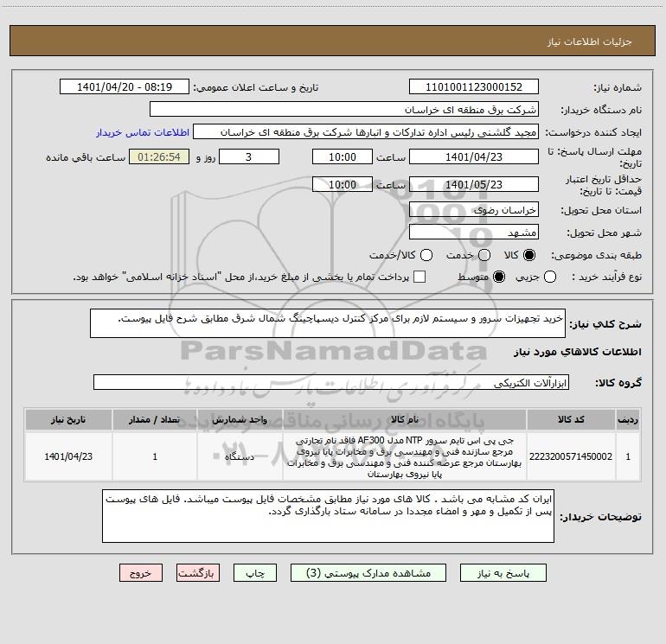The height and width of the screenshot is (644, 666).
Task: Click the quantity cell showing 1
Action: (x=155, y=456)
